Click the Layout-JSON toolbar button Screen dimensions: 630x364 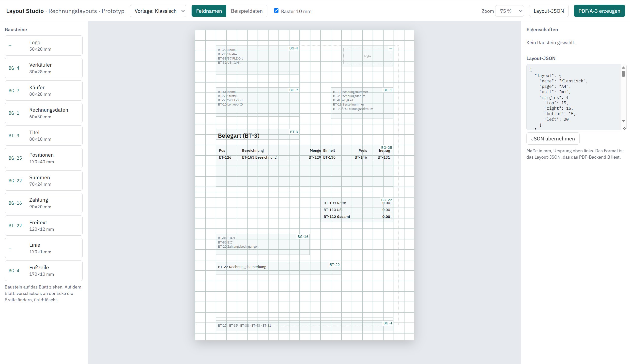549,11
